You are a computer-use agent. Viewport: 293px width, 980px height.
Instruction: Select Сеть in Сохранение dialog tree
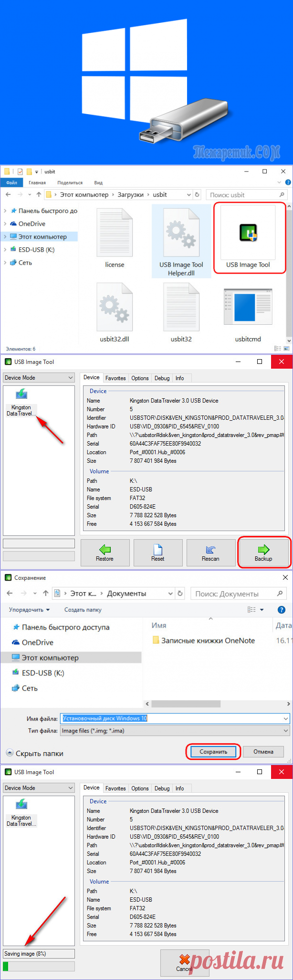(25, 688)
